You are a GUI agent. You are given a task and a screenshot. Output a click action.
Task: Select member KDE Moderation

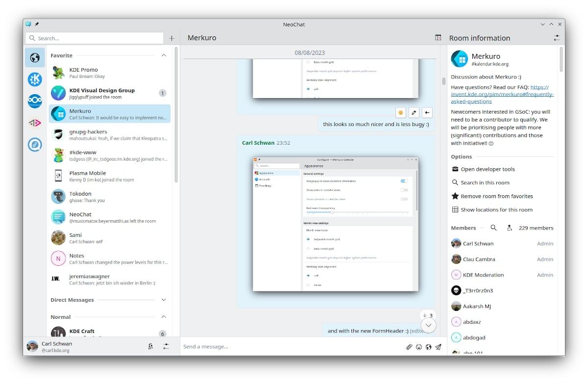click(502, 275)
